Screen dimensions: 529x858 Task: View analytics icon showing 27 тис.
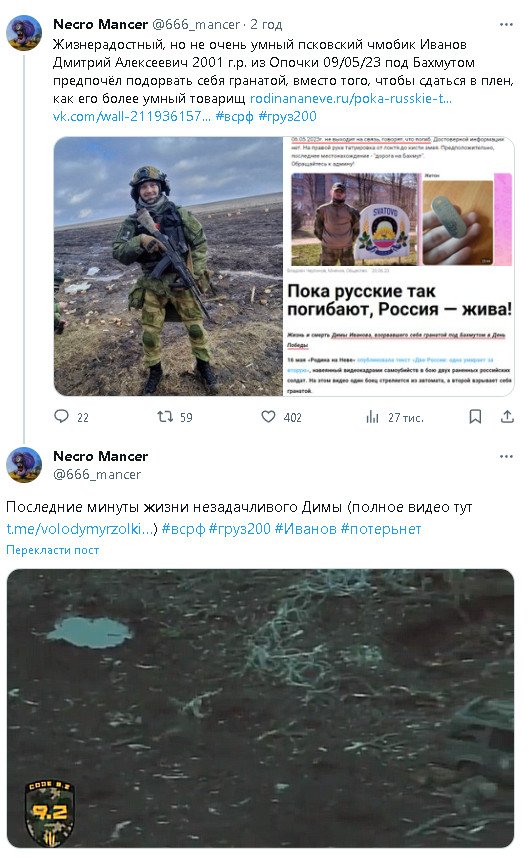coord(372,417)
